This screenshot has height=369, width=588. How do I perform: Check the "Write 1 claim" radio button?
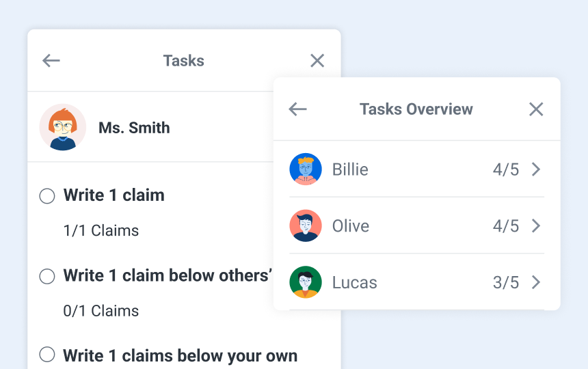pyautogui.click(x=47, y=195)
